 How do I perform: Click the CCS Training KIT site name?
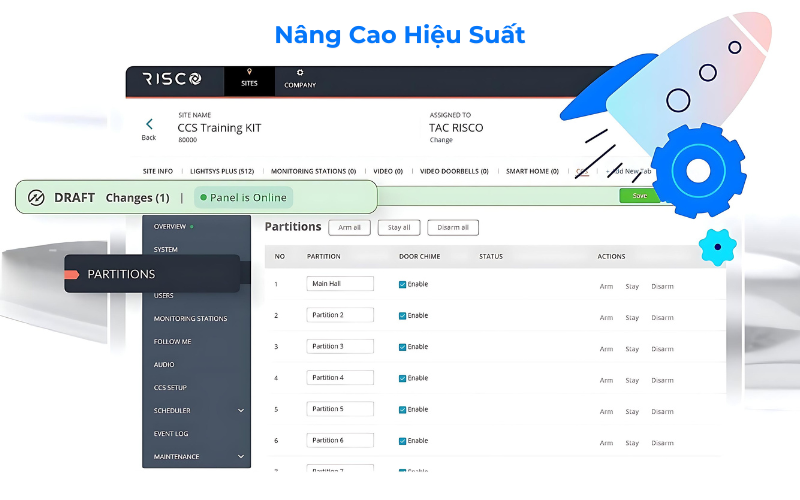coord(219,128)
